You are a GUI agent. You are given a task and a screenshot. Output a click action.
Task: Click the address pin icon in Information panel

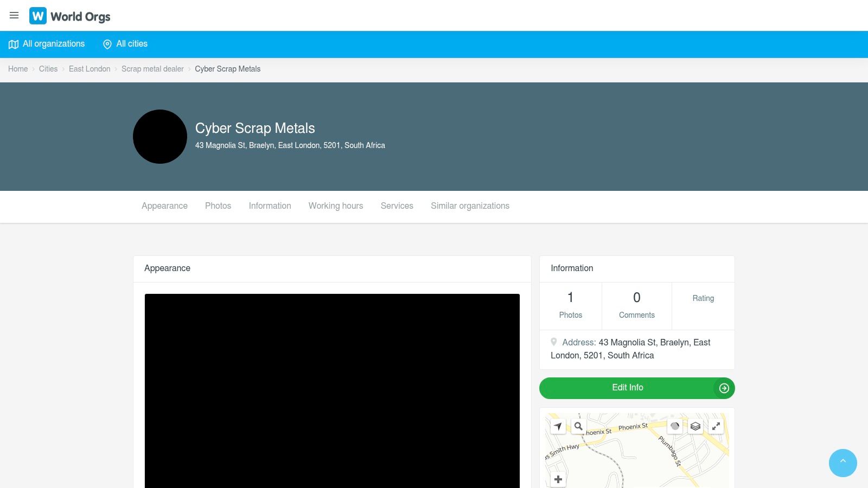point(554,342)
